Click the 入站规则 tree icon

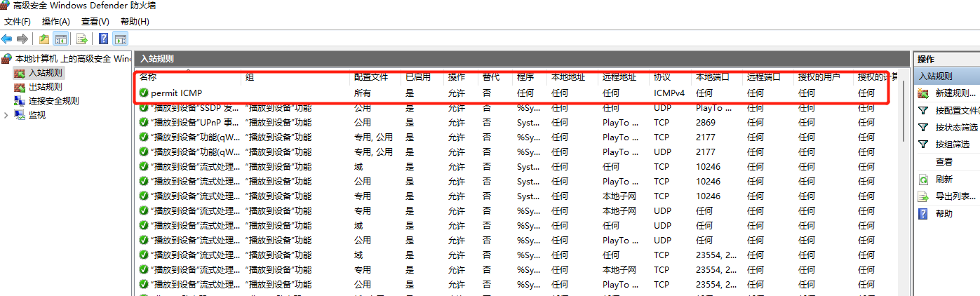point(20,73)
